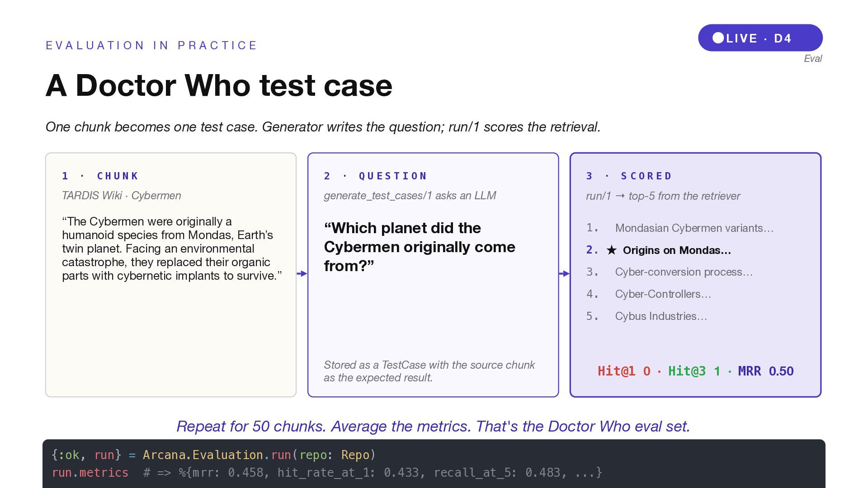This screenshot has height=488, width=868.
Task: Select result 1 Mondasian Cybermen variants
Action: pos(694,228)
